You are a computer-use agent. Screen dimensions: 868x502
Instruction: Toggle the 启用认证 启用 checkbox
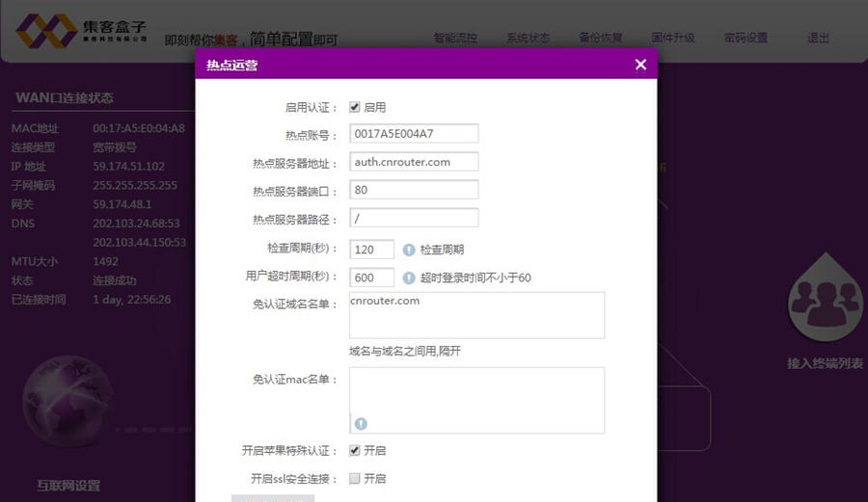[355, 107]
